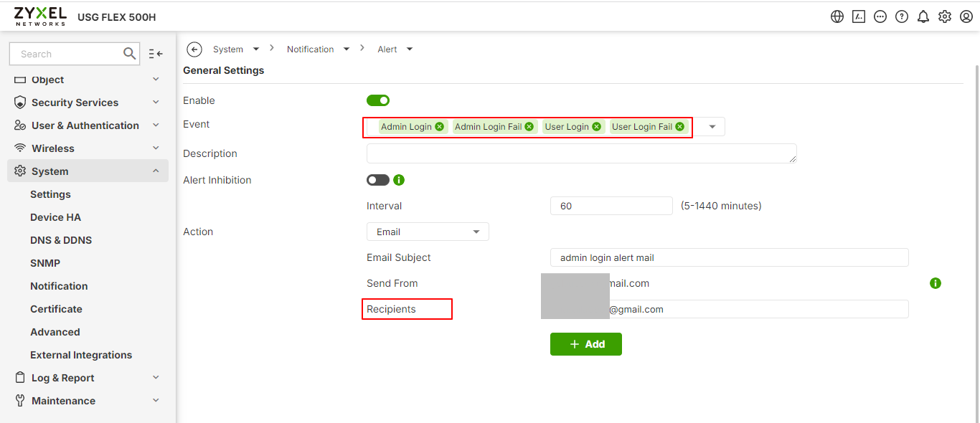Expand the Object menu chevron
Screen dimensions: 980x423
pyautogui.click(x=156, y=80)
